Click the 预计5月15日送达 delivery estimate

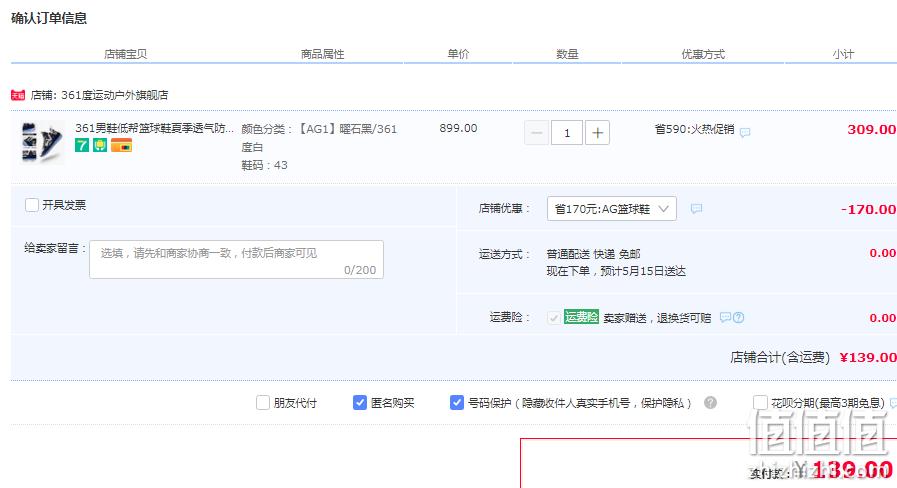tap(642, 271)
